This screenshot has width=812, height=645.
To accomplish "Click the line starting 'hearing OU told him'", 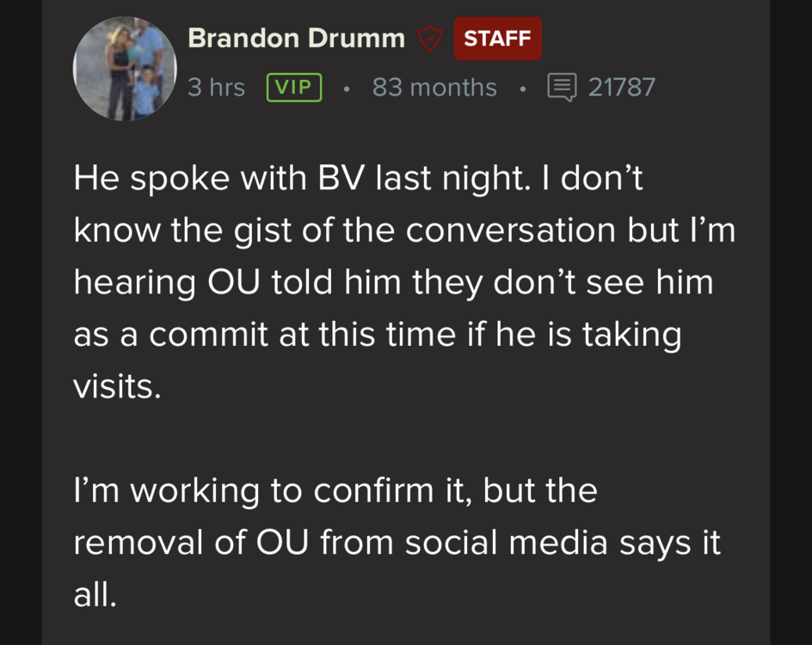I will (x=393, y=282).
